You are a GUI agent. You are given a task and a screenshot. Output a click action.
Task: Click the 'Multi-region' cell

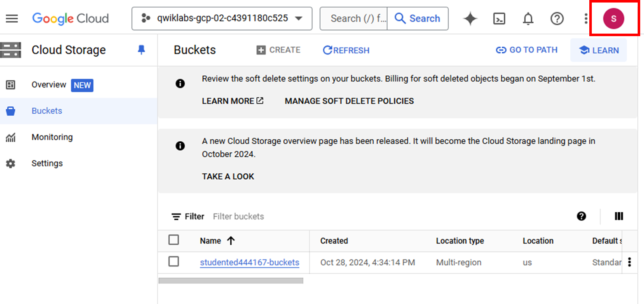[x=459, y=262]
